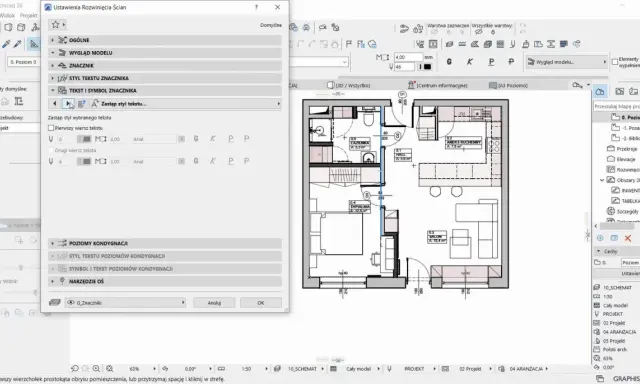
Task: Click the bold G icon in main toolbar
Action: (449, 62)
